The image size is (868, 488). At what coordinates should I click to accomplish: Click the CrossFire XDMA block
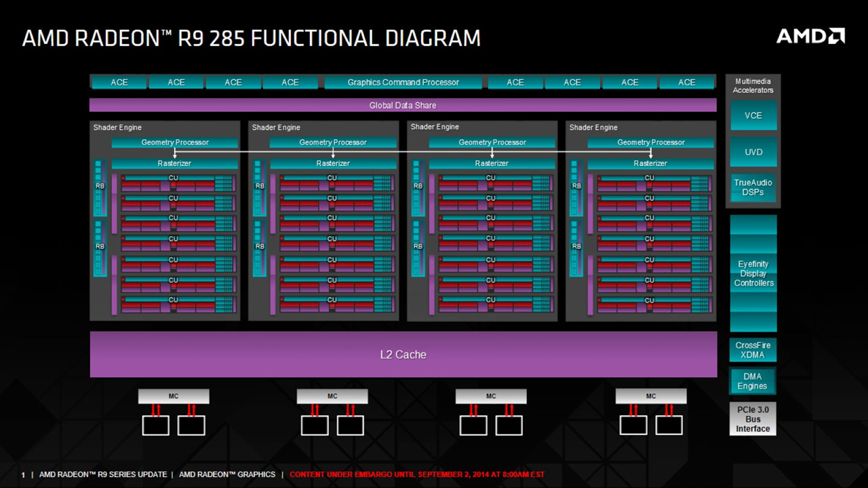click(x=753, y=350)
